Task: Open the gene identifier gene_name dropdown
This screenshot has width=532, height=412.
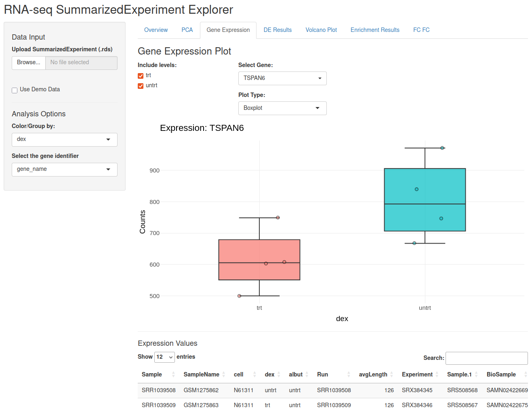Action: tap(65, 170)
